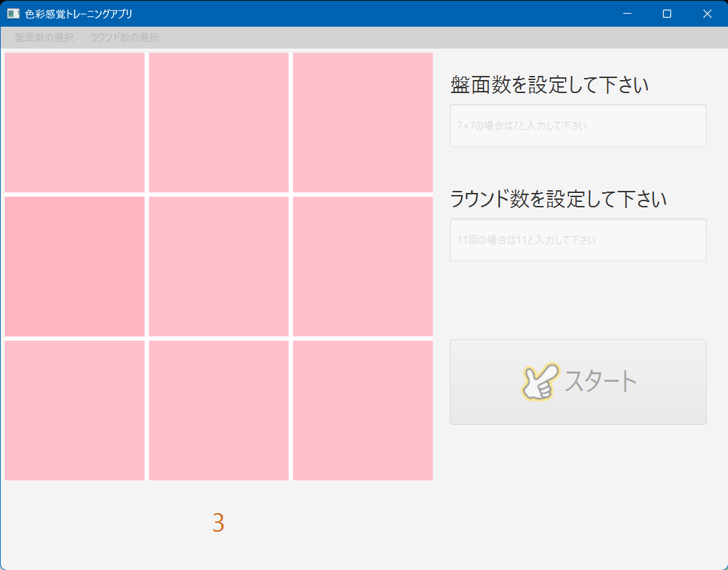Maximize the training app window

667,14
